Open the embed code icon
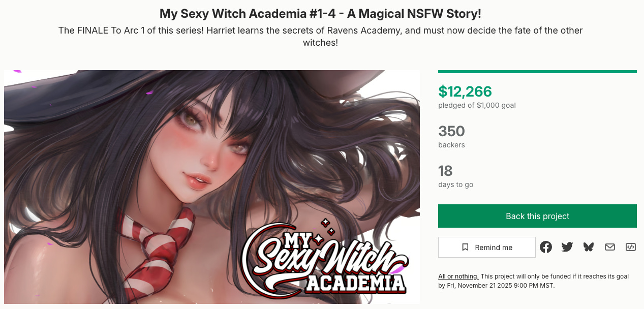644x309 pixels. (631, 248)
